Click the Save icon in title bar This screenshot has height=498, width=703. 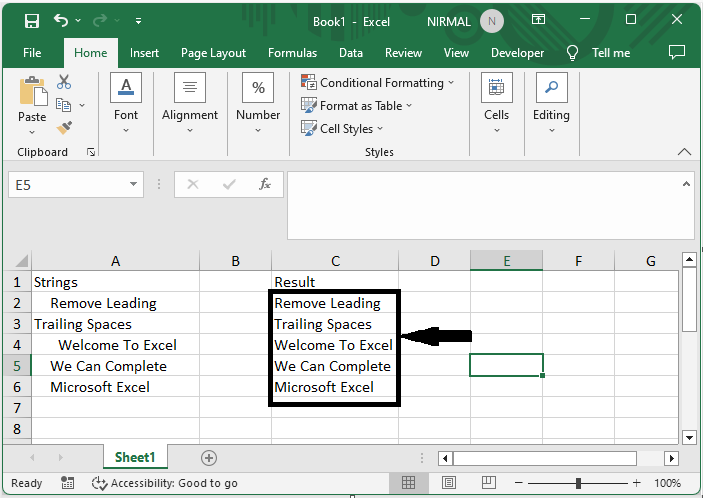(x=32, y=21)
